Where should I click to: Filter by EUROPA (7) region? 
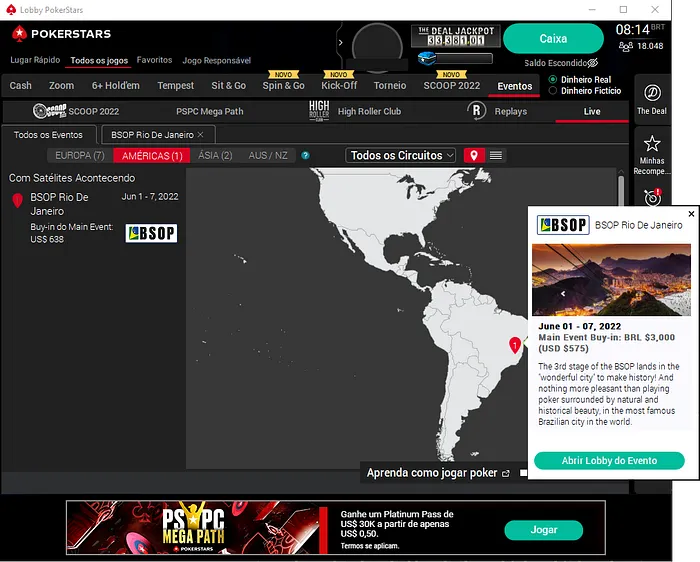[x=80, y=155]
